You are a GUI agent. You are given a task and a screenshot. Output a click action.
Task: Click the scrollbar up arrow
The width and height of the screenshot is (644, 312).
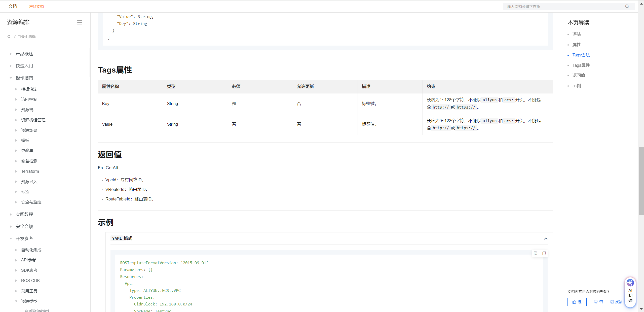click(641, 4)
